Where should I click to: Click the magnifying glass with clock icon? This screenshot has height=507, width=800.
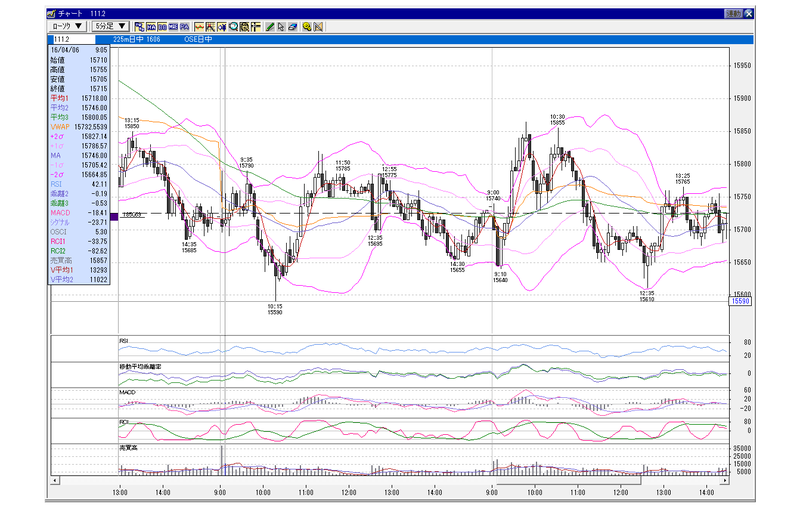233,27
